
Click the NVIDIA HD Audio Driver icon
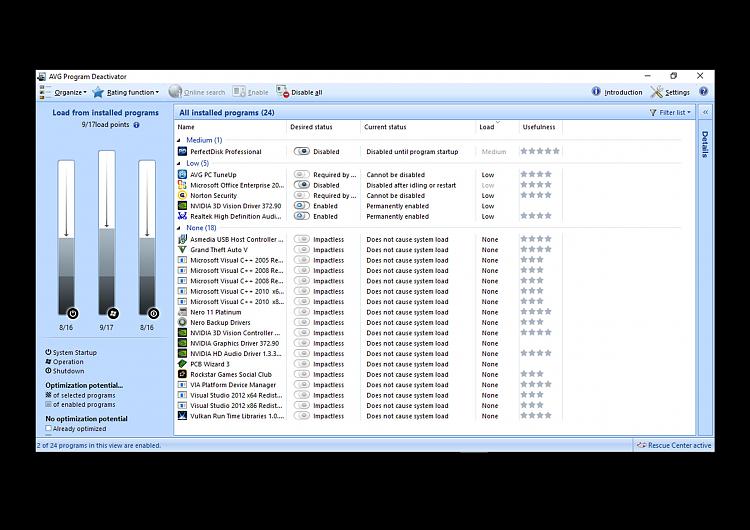pos(182,353)
